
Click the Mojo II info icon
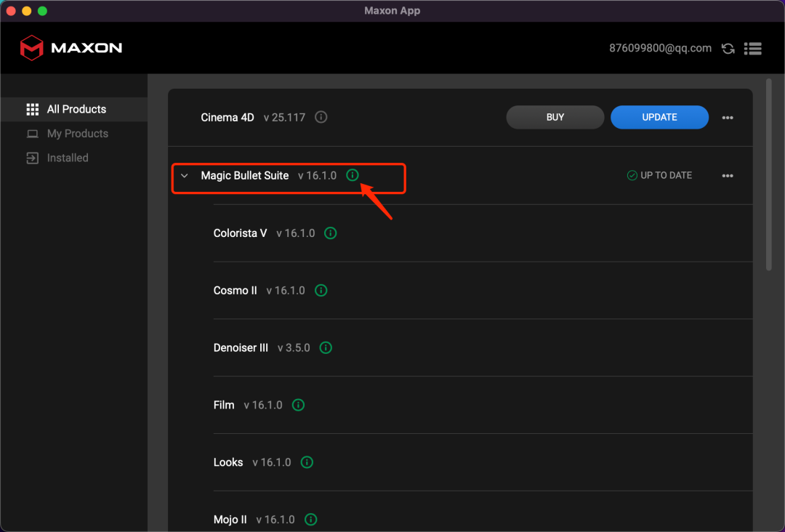pyautogui.click(x=310, y=520)
